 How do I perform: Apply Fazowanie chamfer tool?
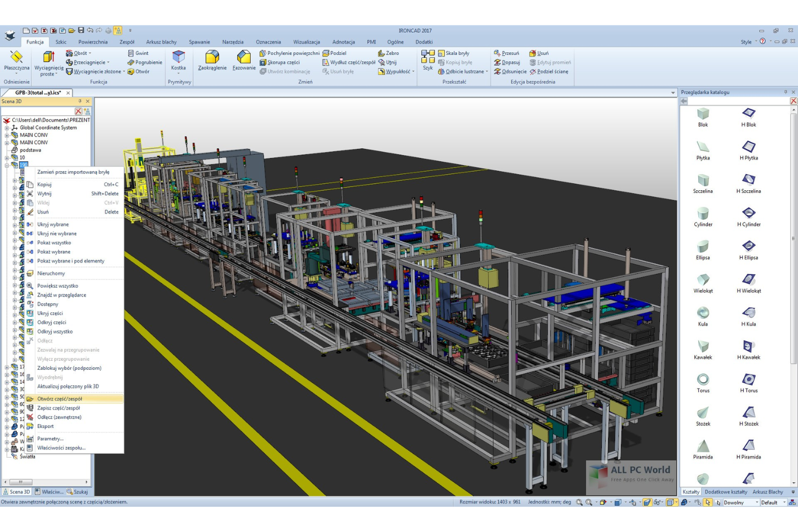coord(244,61)
